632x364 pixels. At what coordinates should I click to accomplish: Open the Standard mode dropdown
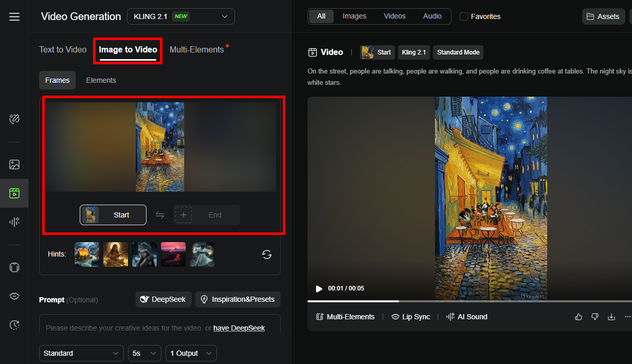coord(81,353)
